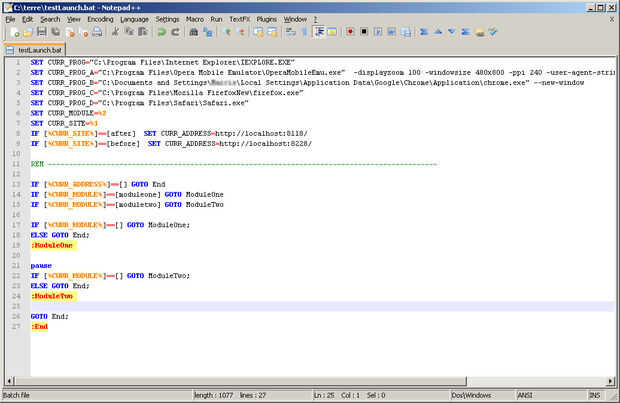Screen dimensions: 620x403
Task: Open the TextFX menu
Action: click(239, 19)
